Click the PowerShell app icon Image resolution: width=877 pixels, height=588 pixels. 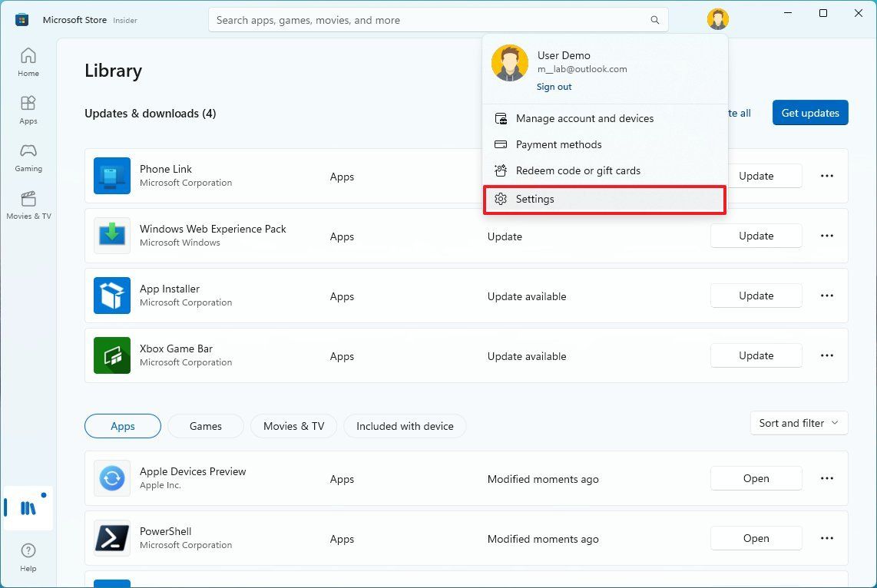point(111,538)
